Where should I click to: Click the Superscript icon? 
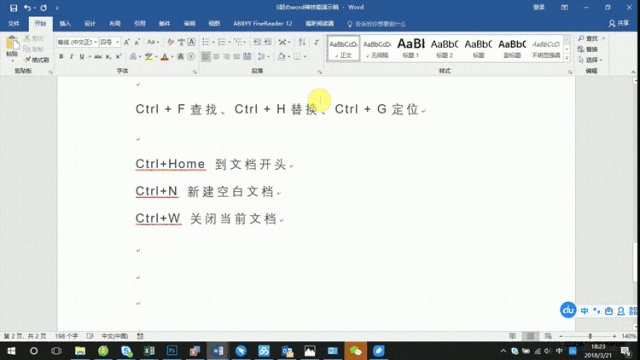(118, 57)
